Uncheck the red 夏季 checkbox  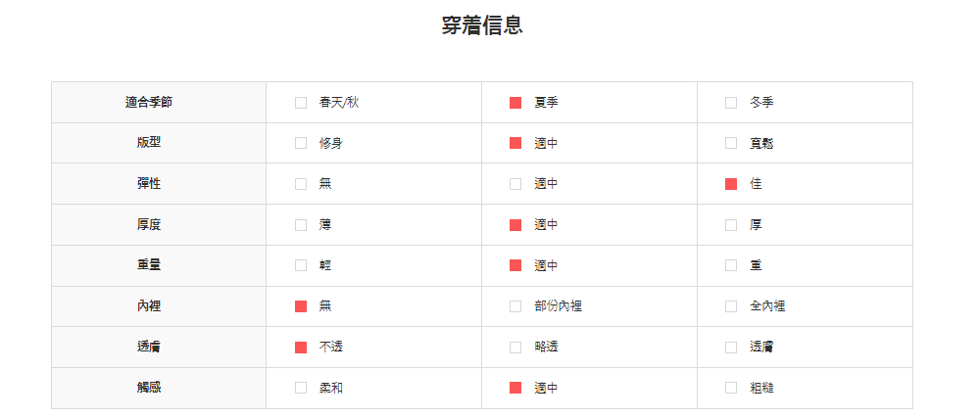point(515,103)
